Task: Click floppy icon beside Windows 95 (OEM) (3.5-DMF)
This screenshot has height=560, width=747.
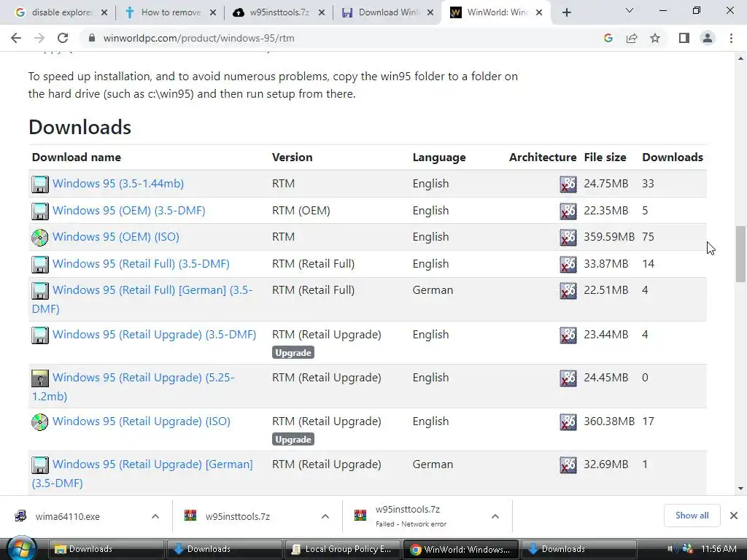Action: pos(40,211)
